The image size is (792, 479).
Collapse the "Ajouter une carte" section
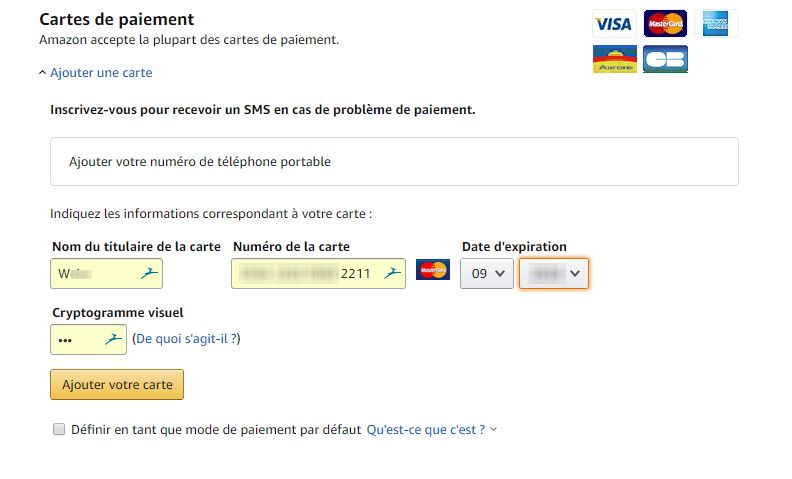[95, 73]
